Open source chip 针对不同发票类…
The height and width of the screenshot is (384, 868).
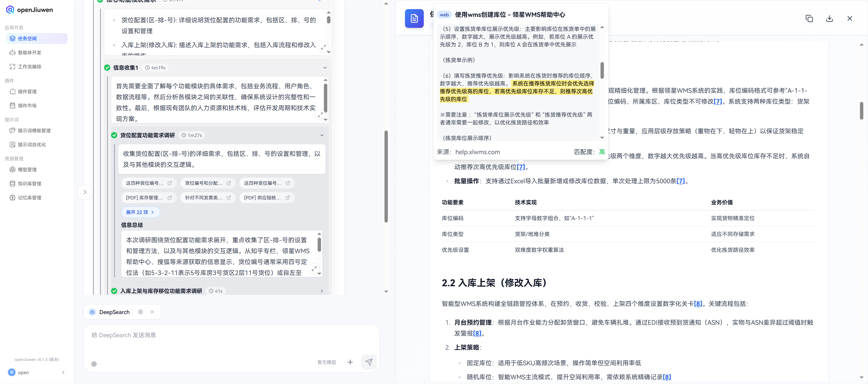coord(207,198)
